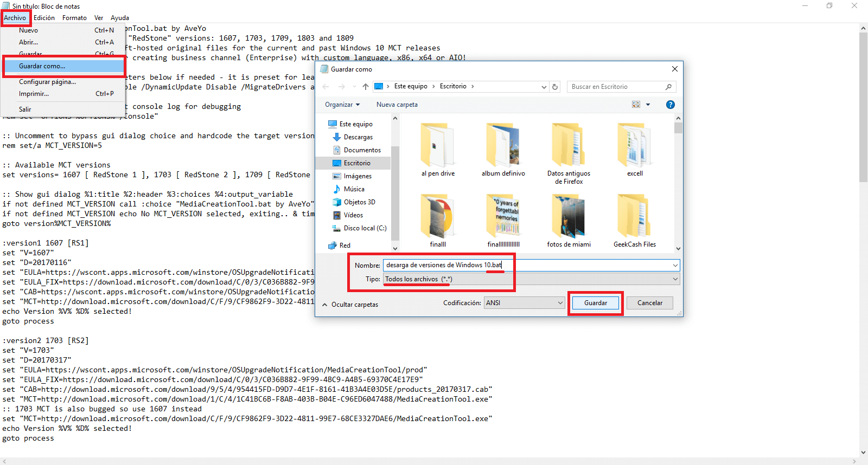Open recent locations dropdown arrow
Screen dimensions: 868x465
[x=354, y=87]
